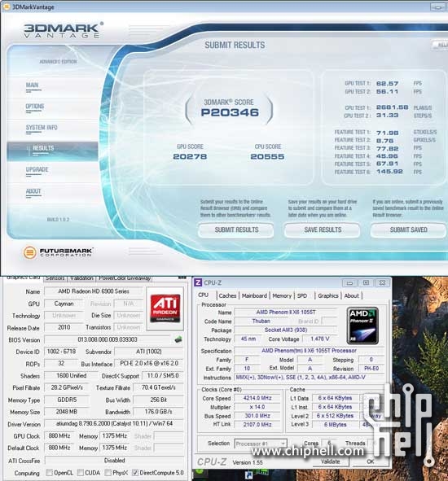Open the ABOUT page in 3DMark
This screenshot has width=448, height=481.
[x=33, y=191]
